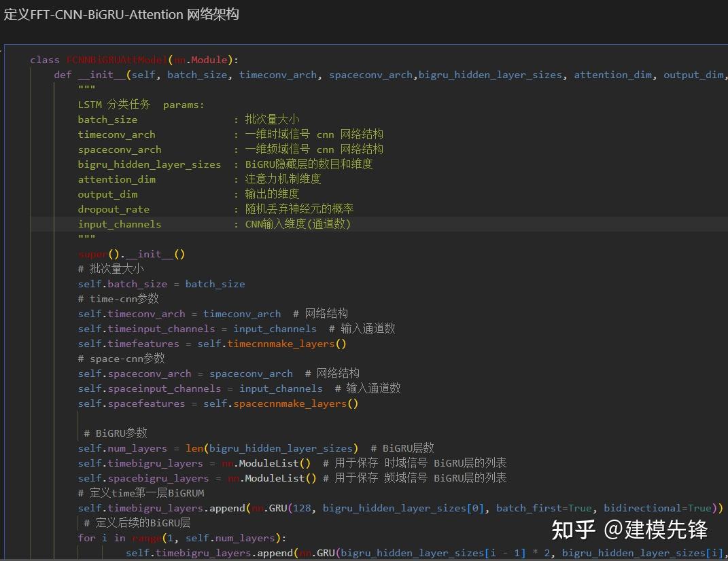The height and width of the screenshot is (561, 728).
Task: Click the 'timeconv_arch' parameter in def signature
Action: point(277,75)
